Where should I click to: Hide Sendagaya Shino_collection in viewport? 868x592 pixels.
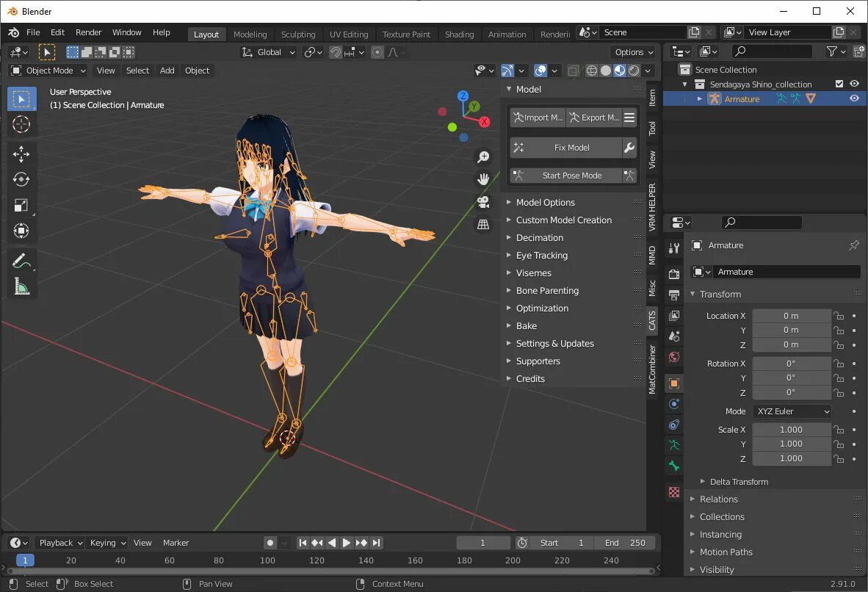point(855,84)
